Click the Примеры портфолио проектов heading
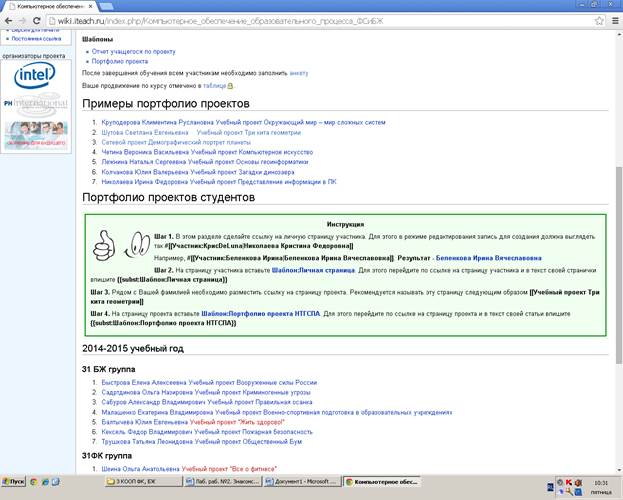This screenshot has width=623, height=500. (166, 104)
